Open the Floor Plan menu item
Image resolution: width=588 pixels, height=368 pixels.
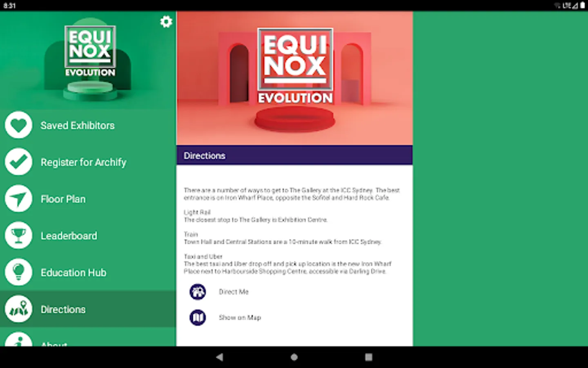(x=88, y=199)
